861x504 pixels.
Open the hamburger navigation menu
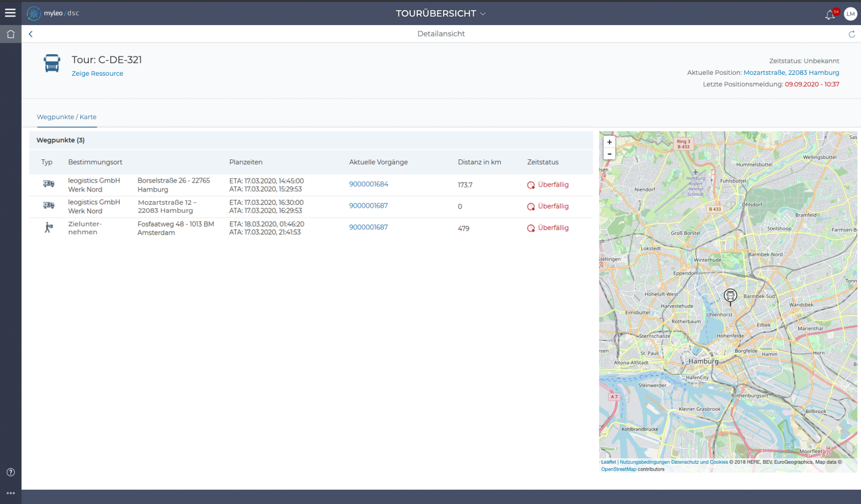click(10, 13)
